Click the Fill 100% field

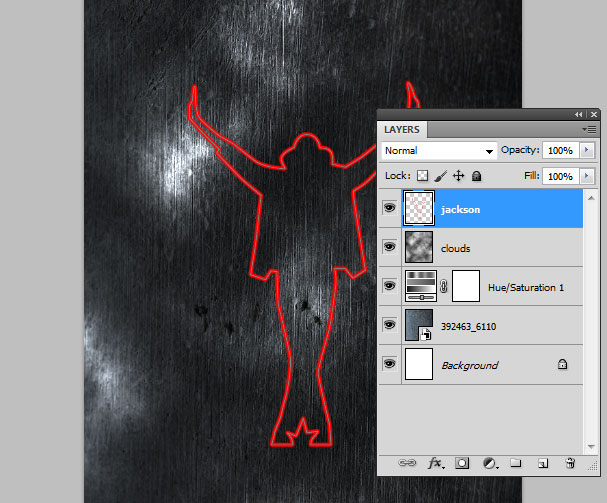561,176
